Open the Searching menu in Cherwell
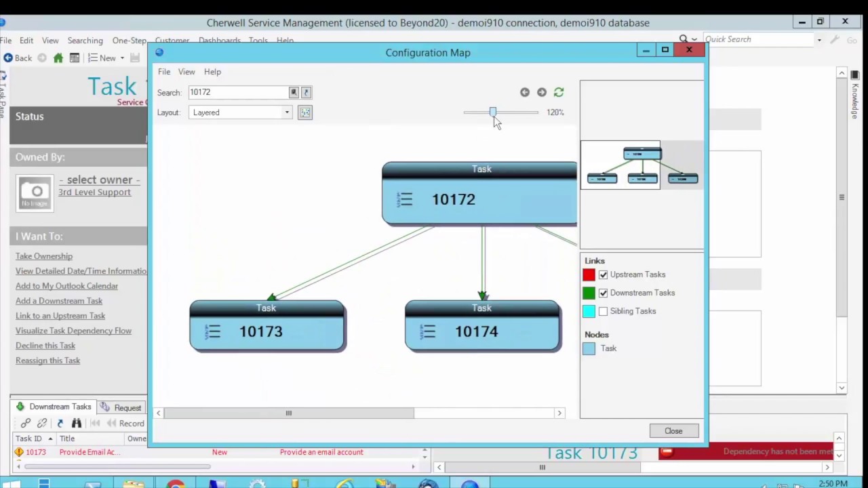868x488 pixels. click(x=85, y=41)
